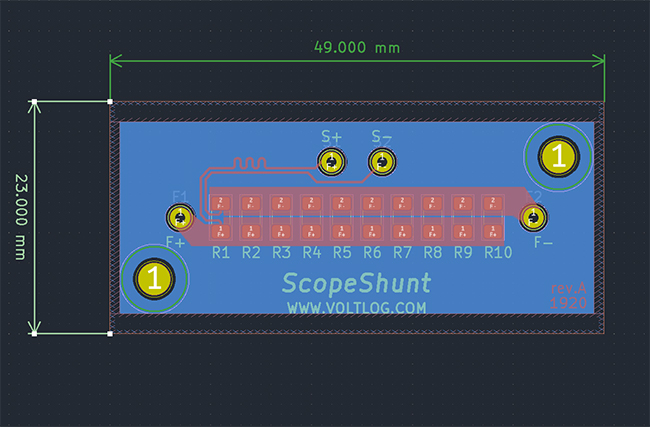Select R7 upper pad numbered 2
Image resolution: width=650 pixels, height=427 pixels.
click(402, 203)
